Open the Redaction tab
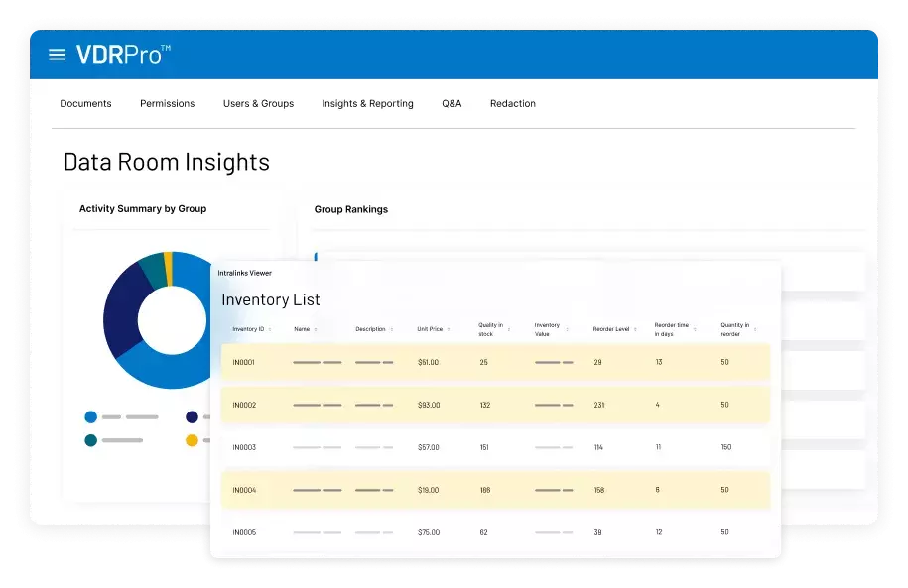The height and width of the screenshot is (588, 908). pos(512,104)
